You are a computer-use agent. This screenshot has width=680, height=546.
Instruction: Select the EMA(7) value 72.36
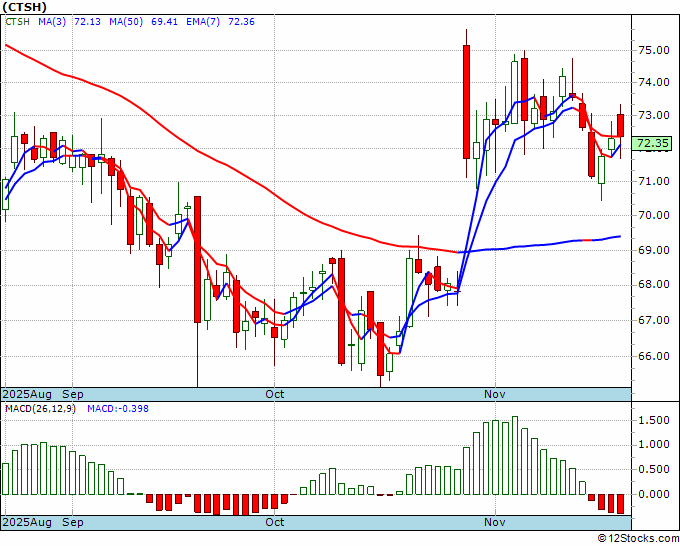242,22
